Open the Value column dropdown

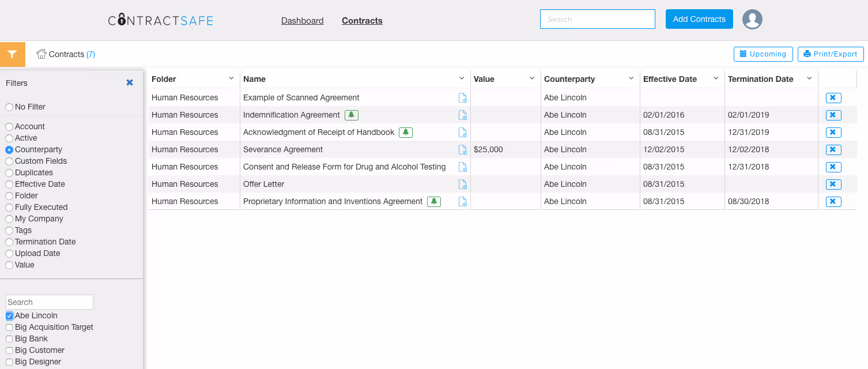click(x=531, y=78)
